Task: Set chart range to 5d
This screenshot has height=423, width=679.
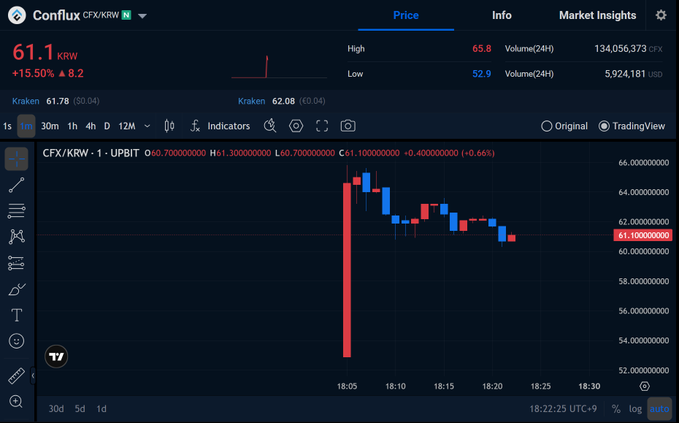Action: (x=80, y=409)
